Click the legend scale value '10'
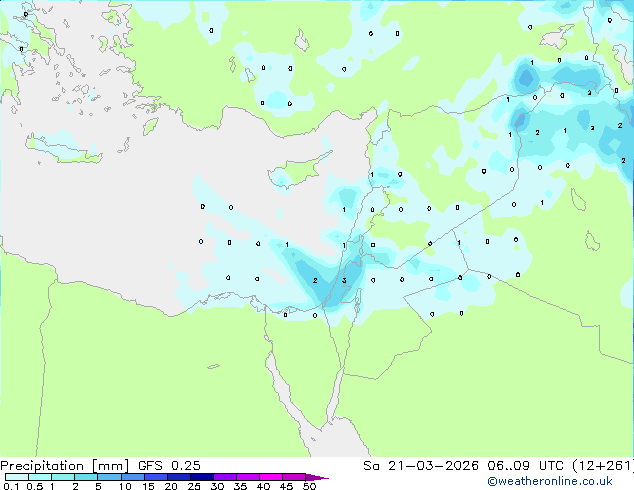 click(125, 486)
